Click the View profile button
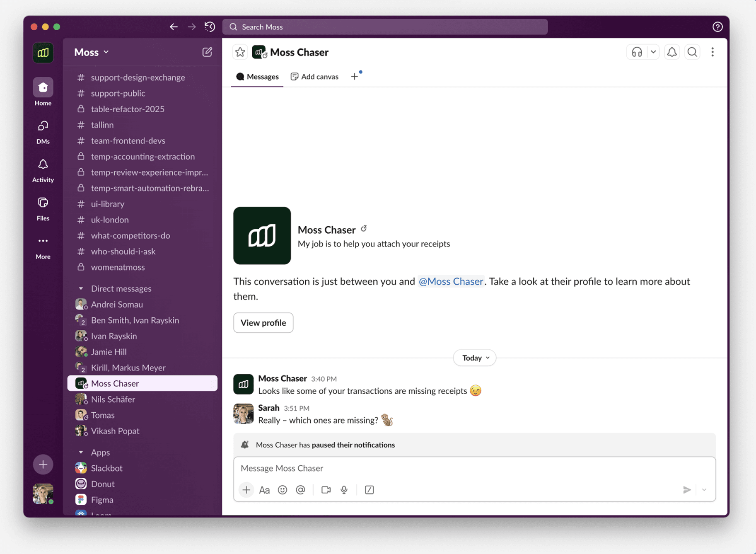The width and height of the screenshot is (756, 554). pos(263,322)
